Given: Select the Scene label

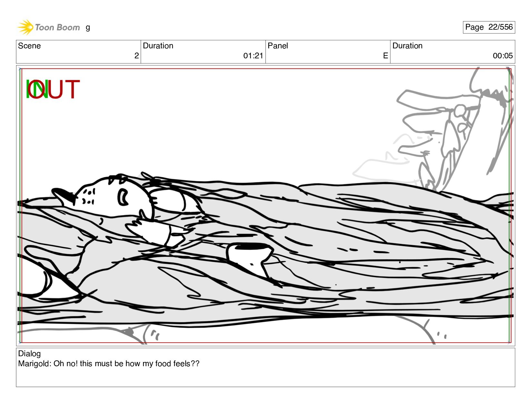Looking at the screenshot, I should [29, 46].
